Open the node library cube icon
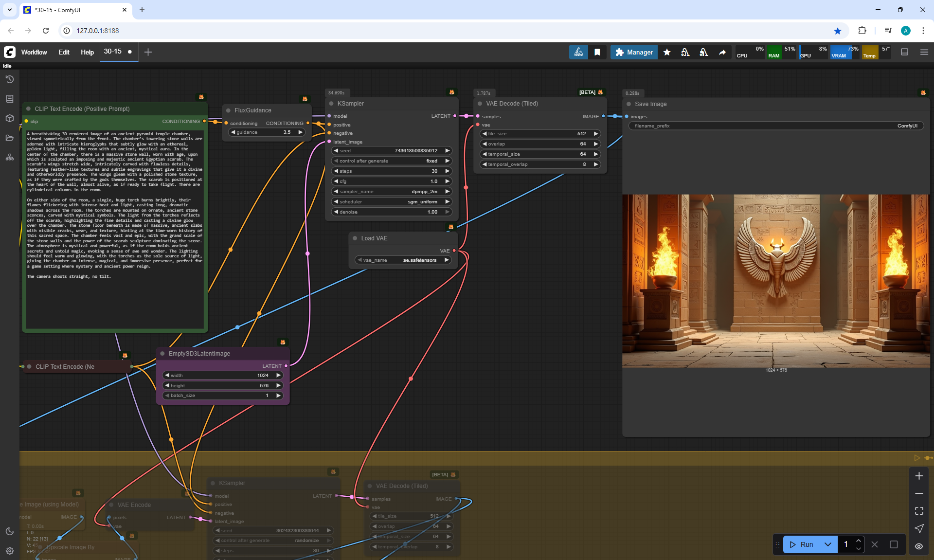Screen dimensions: 934x560 (x=10, y=118)
